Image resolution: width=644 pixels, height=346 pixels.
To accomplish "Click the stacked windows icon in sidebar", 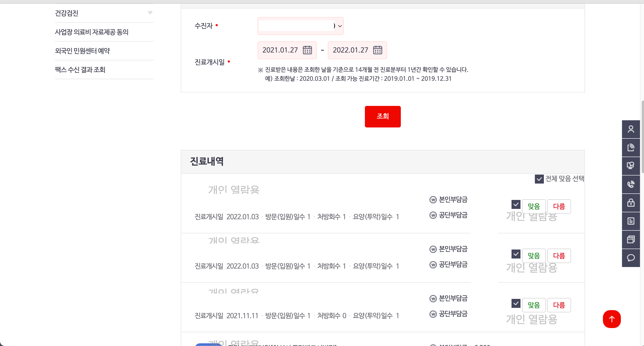I will 631,239.
